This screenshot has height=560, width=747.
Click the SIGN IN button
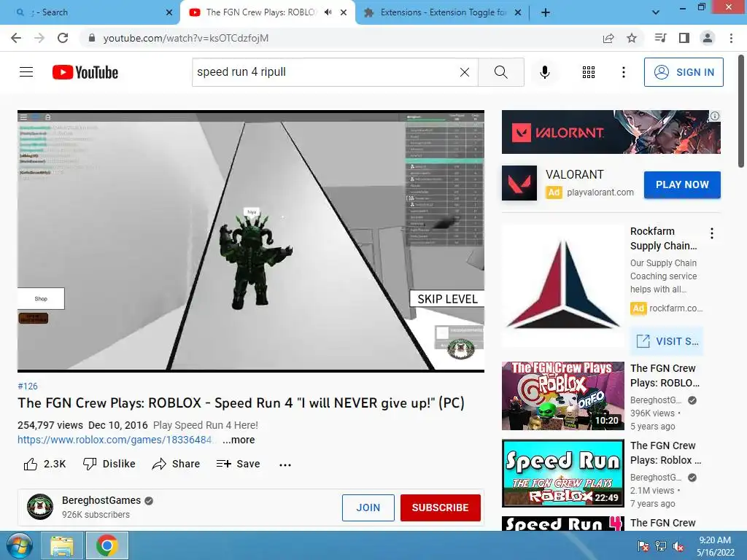684,72
